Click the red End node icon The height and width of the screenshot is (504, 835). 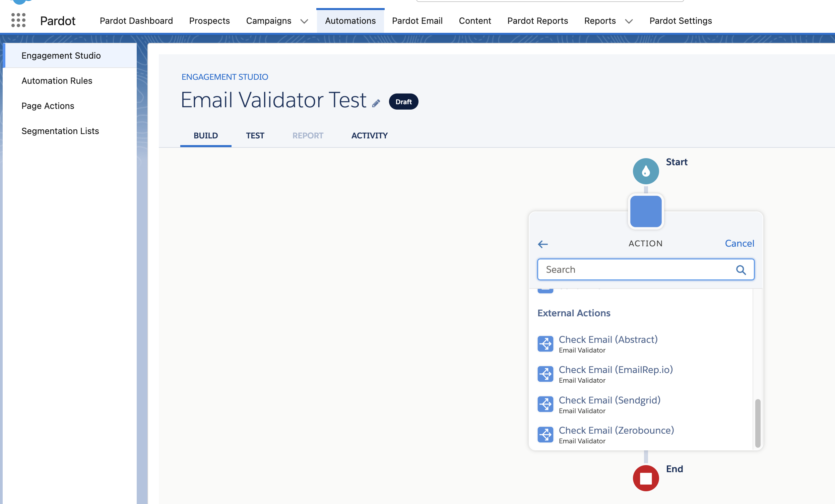[x=646, y=478]
